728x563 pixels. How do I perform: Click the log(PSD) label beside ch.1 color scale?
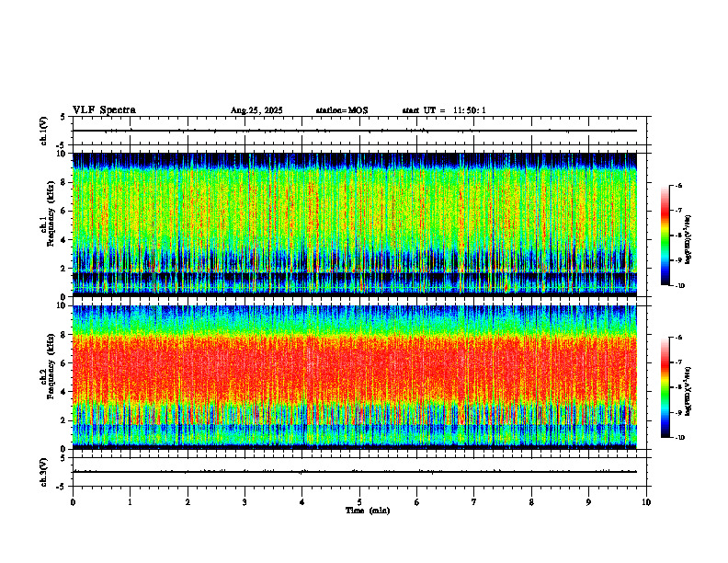click(x=688, y=240)
